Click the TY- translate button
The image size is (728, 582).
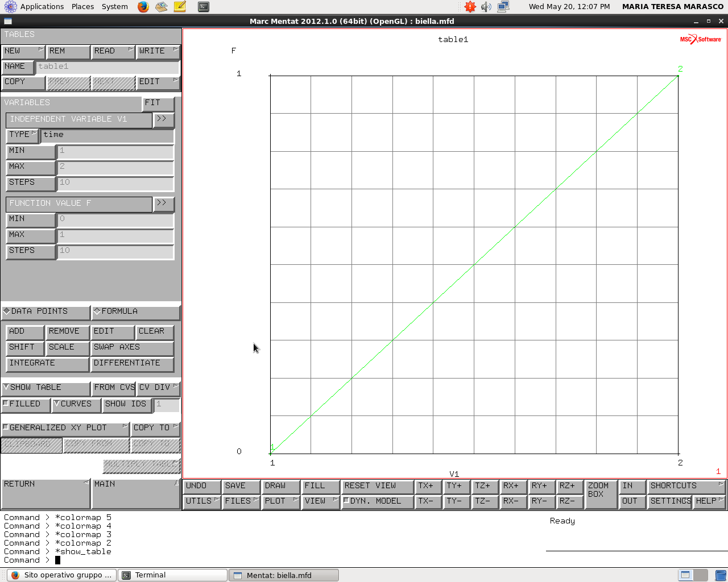pyautogui.click(x=457, y=502)
